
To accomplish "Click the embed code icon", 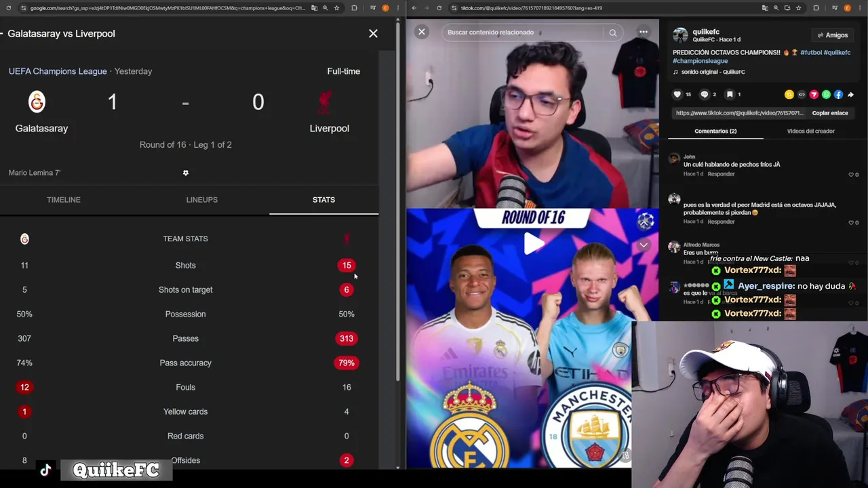I will (x=802, y=95).
